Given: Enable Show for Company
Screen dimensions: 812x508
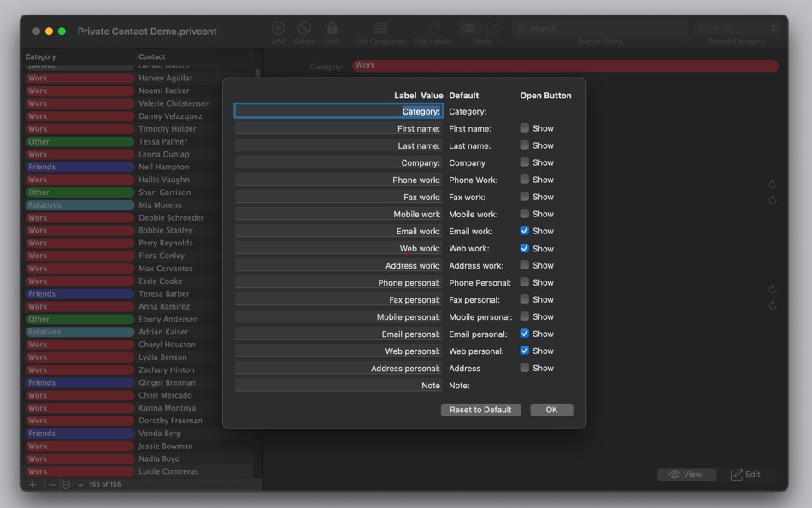Looking at the screenshot, I should point(525,162).
